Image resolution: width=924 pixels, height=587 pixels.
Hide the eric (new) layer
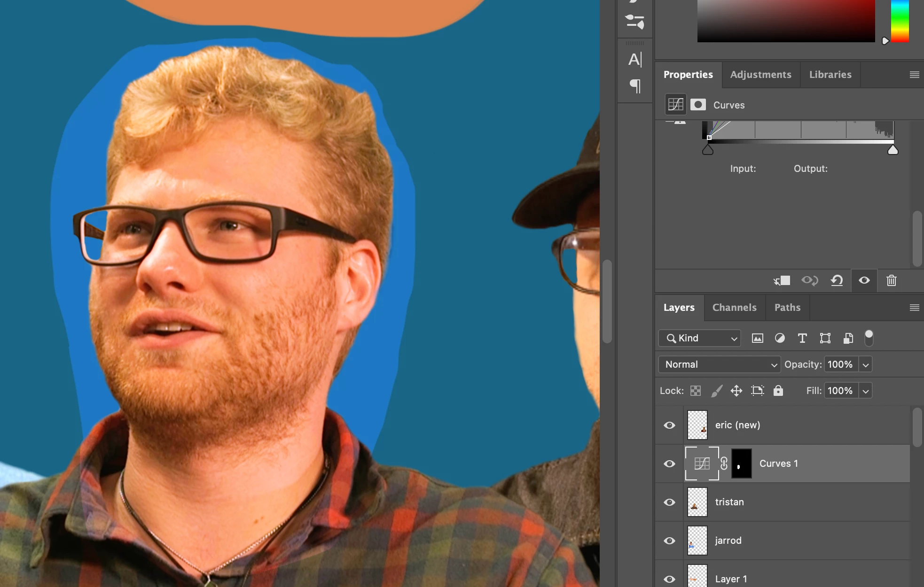669,425
